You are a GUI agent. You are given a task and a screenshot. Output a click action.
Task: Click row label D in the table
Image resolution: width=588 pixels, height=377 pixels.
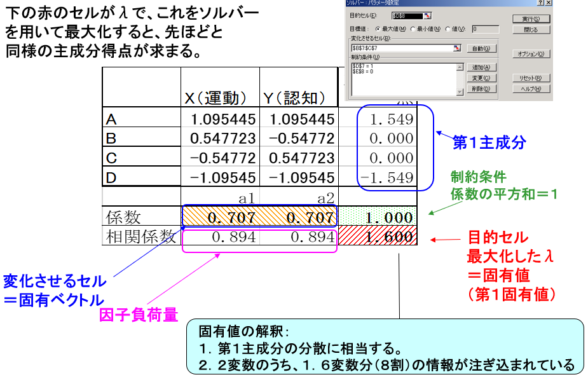(141, 177)
